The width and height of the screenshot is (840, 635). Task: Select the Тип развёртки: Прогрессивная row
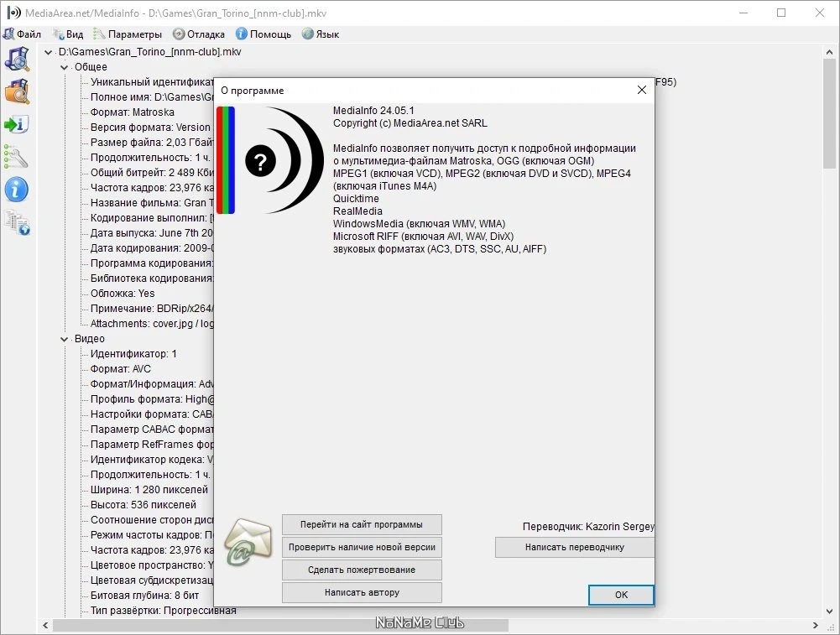click(163, 611)
